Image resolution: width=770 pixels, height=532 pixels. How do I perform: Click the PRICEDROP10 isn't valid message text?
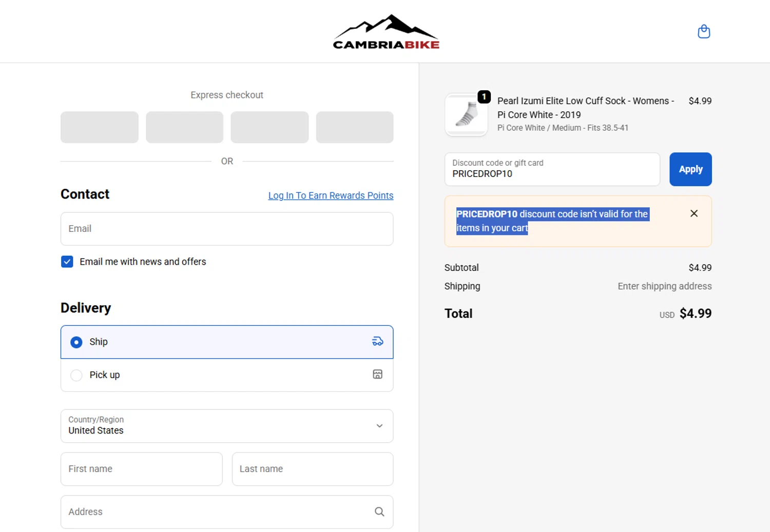click(552, 221)
